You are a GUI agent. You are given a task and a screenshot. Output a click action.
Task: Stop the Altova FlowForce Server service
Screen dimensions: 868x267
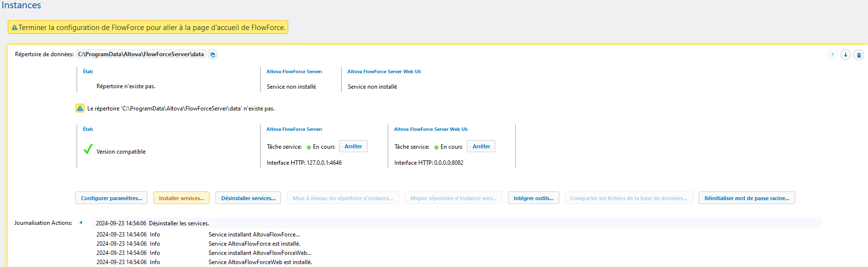(x=353, y=146)
